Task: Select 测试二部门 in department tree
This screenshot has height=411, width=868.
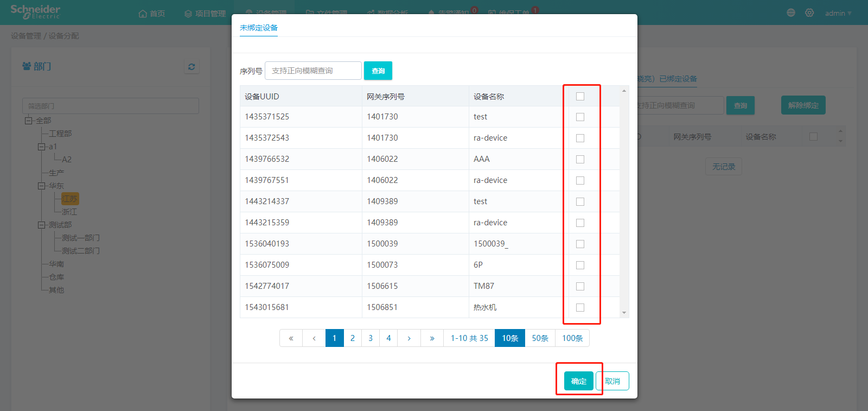Action: (81, 251)
